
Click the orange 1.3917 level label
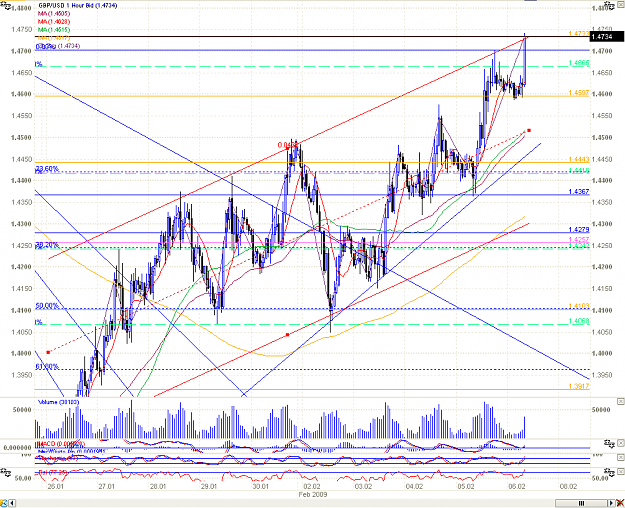(578, 386)
